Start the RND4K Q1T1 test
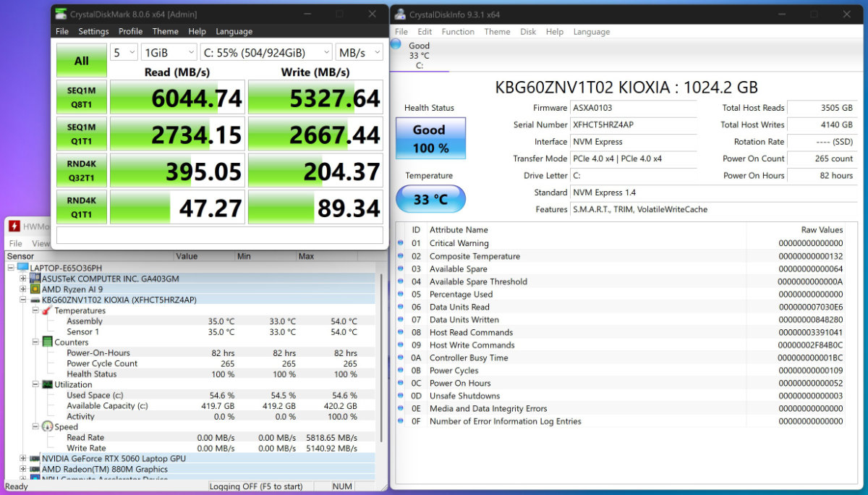Image resolution: width=868 pixels, height=495 pixels. [82, 207]
